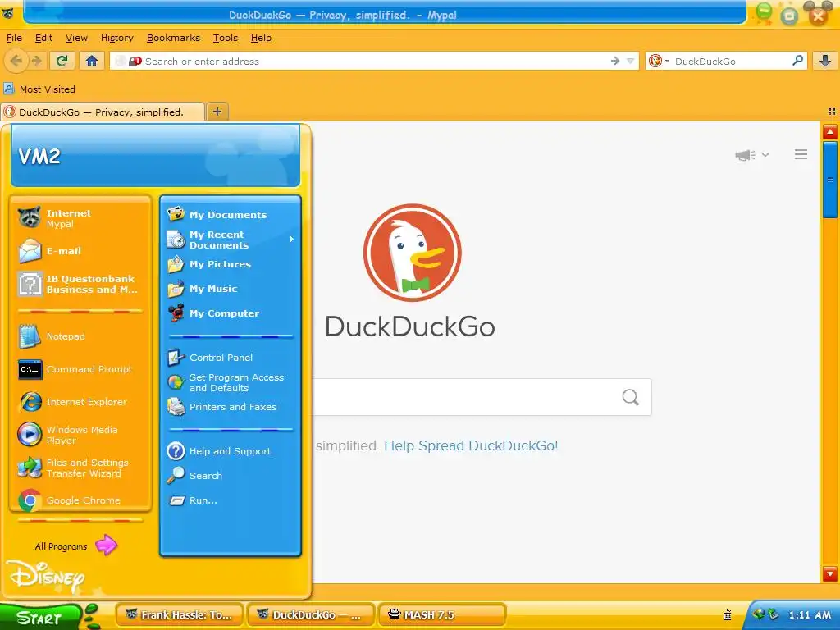Viewport: 840px width, 630px height.
Task: Open My Pictures folder
Action: [231, 264]
